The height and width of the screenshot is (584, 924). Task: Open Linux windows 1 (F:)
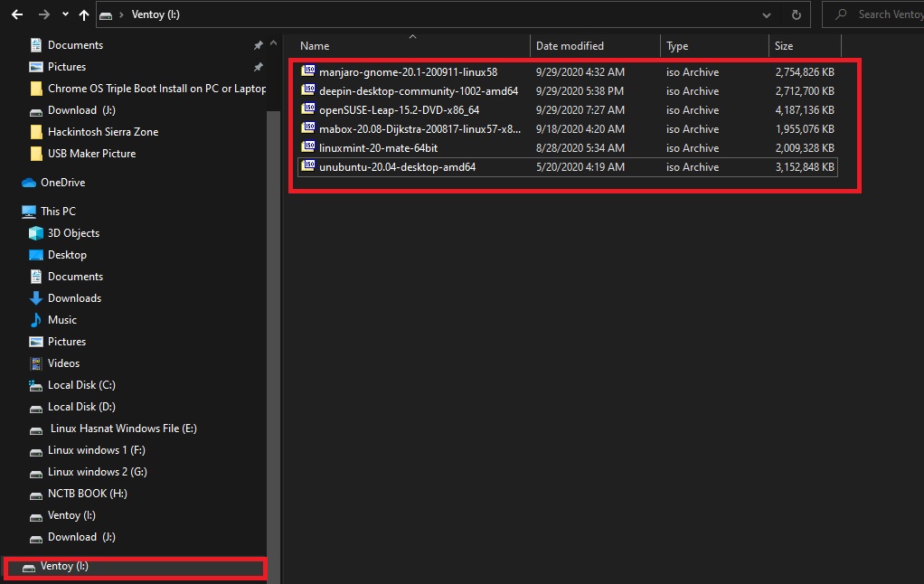click(96, 451)
